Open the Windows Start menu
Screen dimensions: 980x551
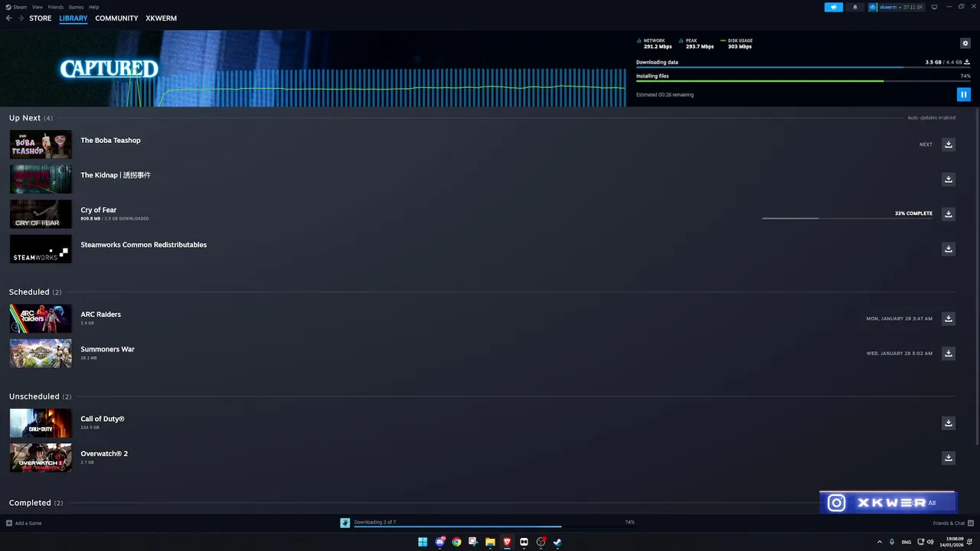tap(423, 542)
